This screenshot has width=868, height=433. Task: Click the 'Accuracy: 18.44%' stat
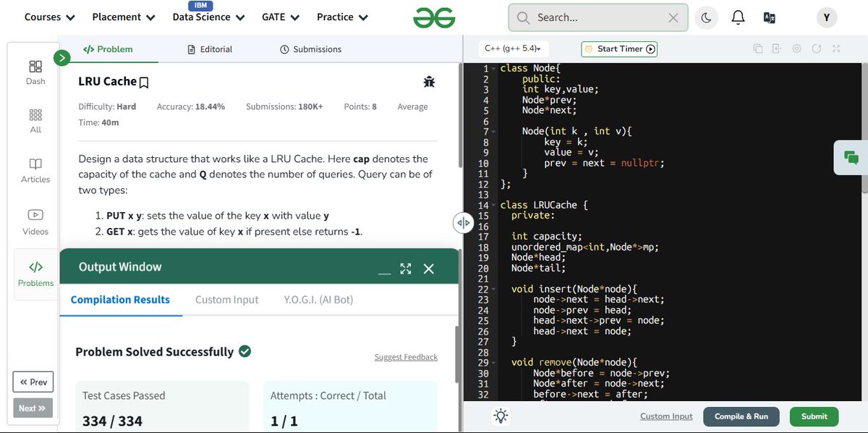coord(191,106)
